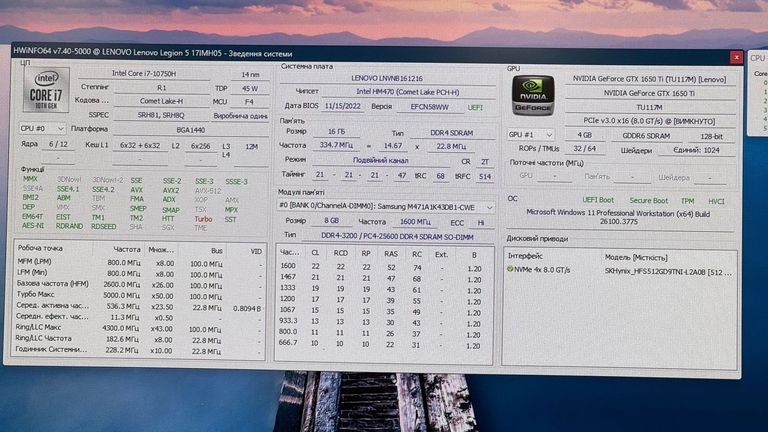Open the GPU #1 selector dropdown
Image resolution: width=768 pixels, height=432 pixels.
pos(530,134)
